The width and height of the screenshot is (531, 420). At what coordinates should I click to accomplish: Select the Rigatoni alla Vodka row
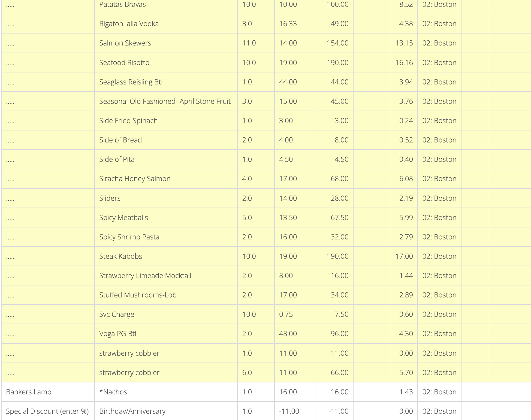pos(266,24)
